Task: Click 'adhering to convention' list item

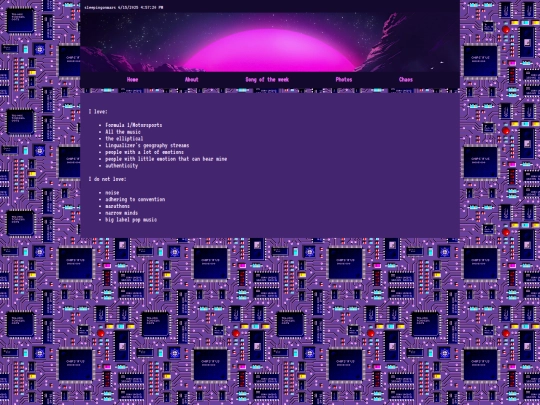Action: click(x=135, y=199)
